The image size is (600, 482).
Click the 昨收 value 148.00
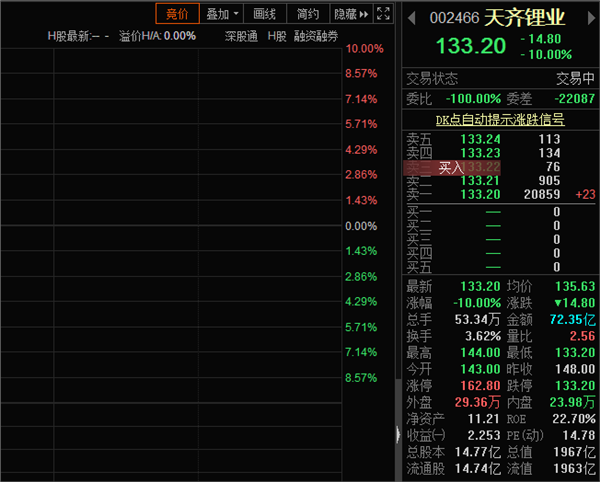[575, 369]
